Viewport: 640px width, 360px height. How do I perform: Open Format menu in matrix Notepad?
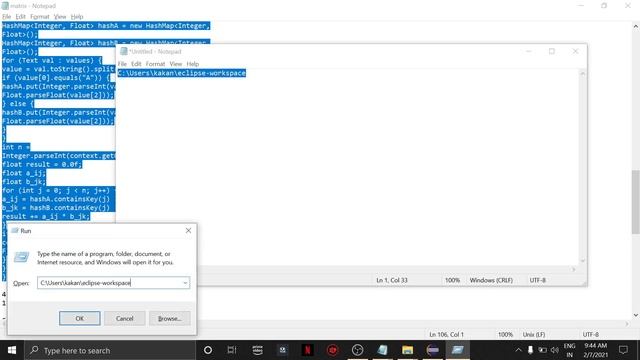coord(40,17)
